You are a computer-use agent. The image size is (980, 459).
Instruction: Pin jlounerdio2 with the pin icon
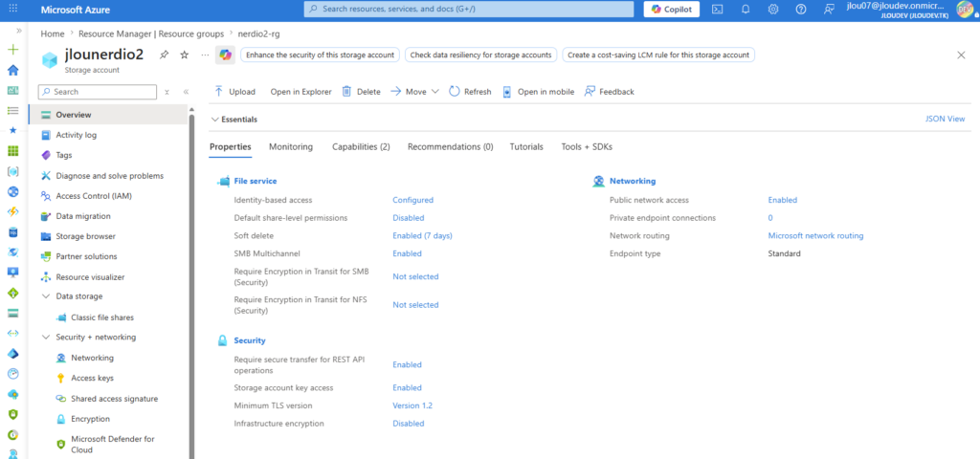(164, 55)
